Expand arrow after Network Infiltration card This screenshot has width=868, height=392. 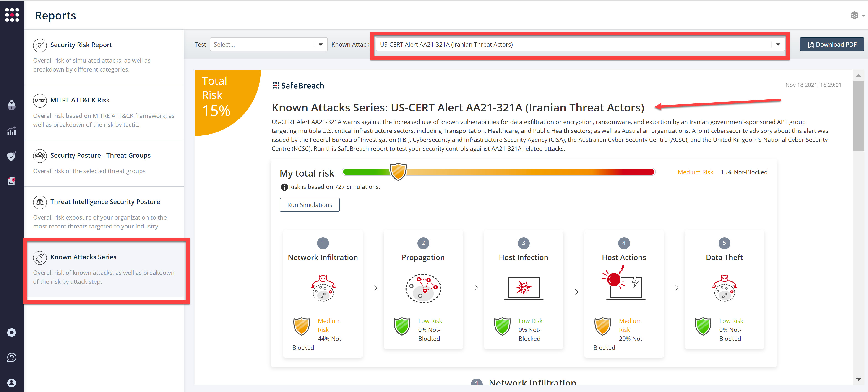pos(376,288)
